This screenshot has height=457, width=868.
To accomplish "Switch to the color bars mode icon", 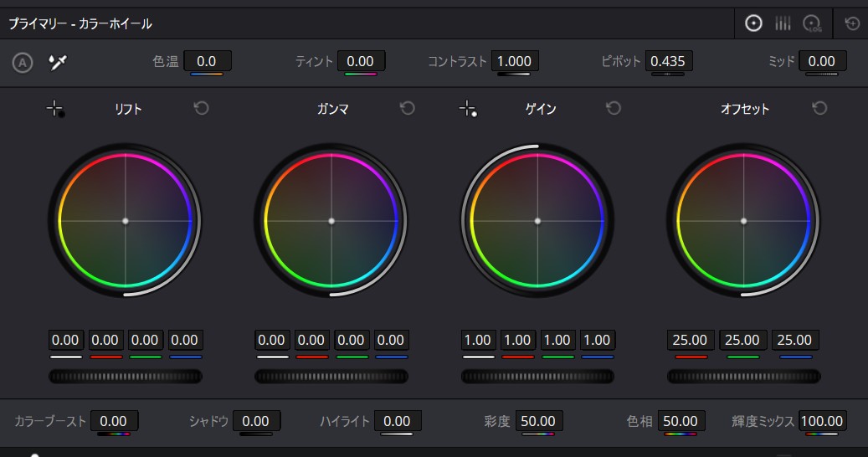I will (x=783, y=23).
